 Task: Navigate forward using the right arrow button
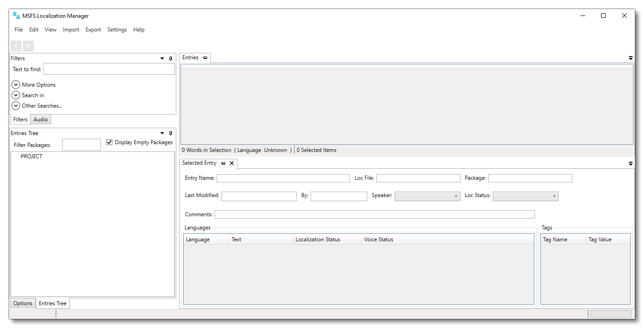(28, 46)
